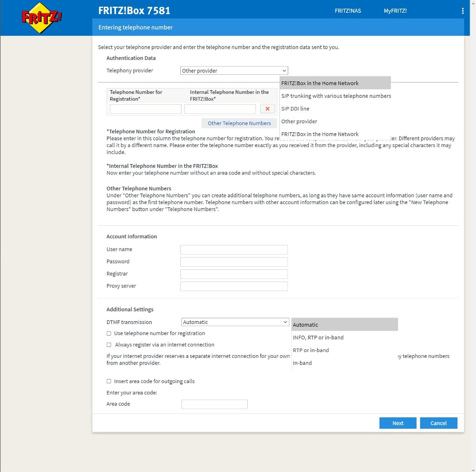
Task: Open MyFRITZ!
Action: [395, 11]
